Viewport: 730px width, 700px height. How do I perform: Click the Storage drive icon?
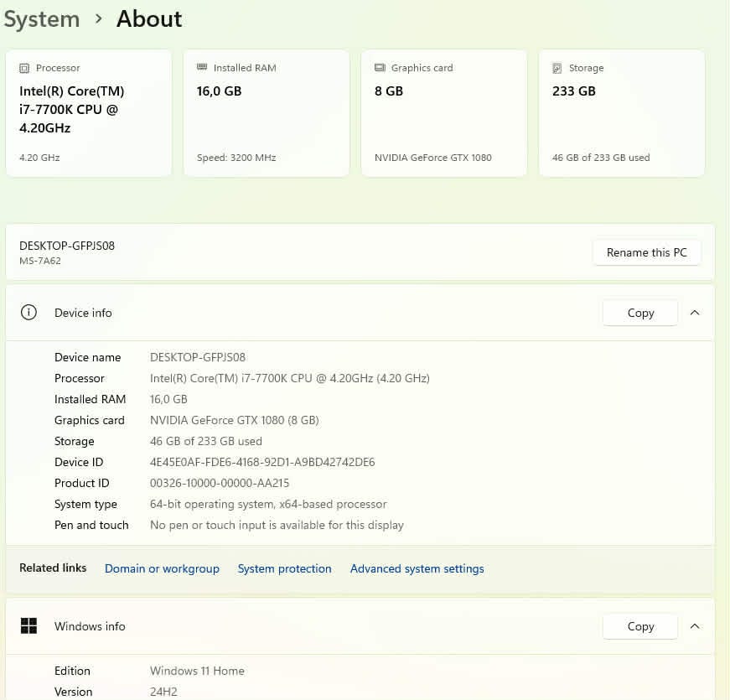pyautogui.click(x=557, y=68)
